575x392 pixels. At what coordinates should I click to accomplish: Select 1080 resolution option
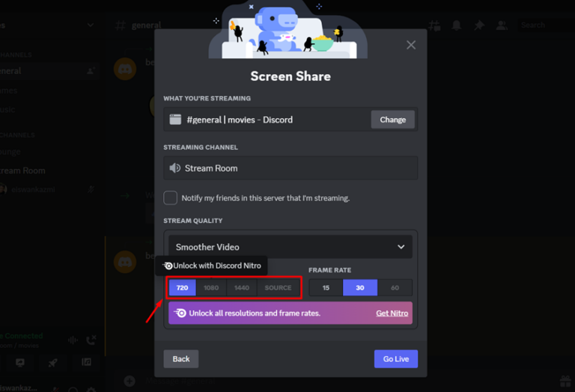[x=211, y=287]
